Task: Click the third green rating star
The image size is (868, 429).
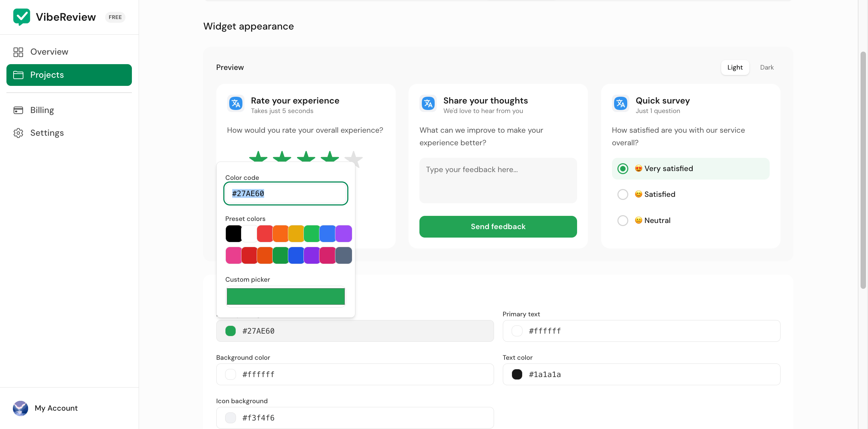Action: [x=306, y=156]
